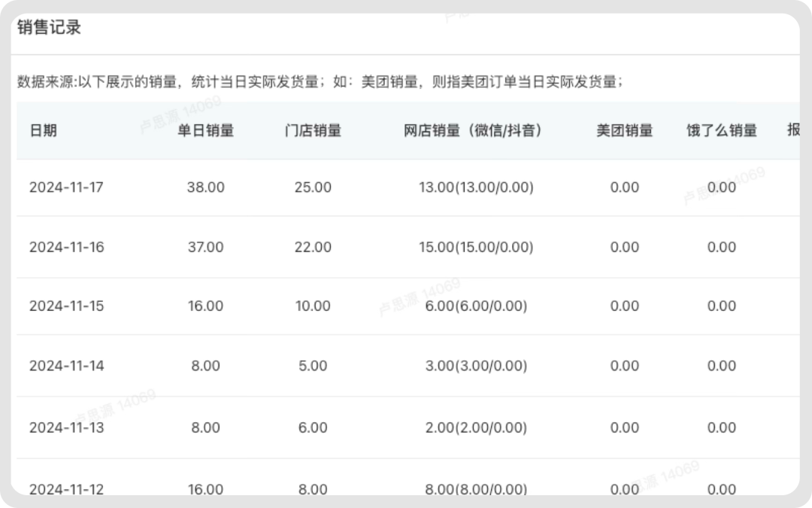Select the 门店销量 column header
This screenshot has height=508, width=812.
[x=313, y=130]
